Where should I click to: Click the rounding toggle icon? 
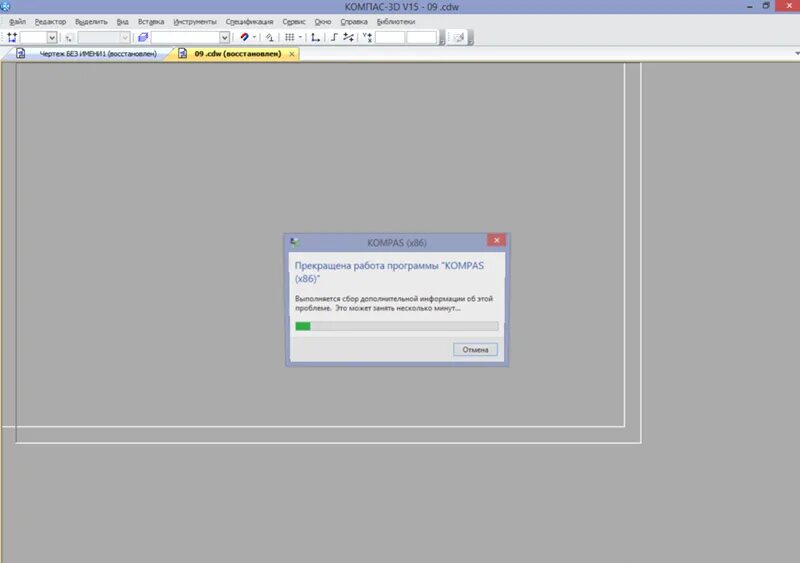point(269,37)
